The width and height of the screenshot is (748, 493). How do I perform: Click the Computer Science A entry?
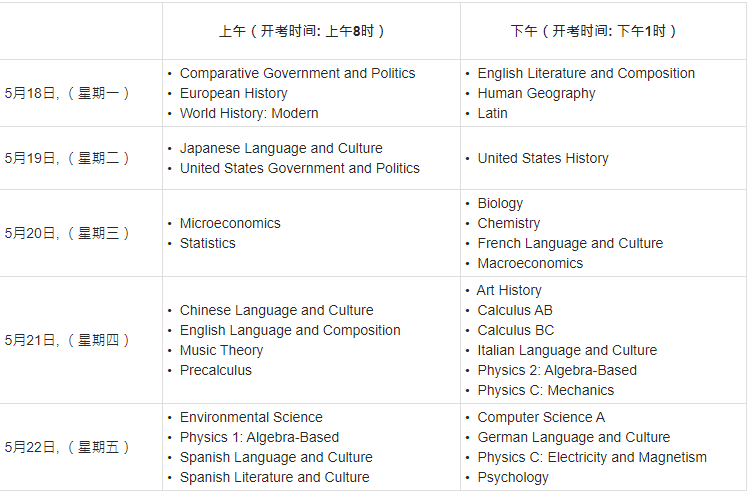tap(541, 417)
